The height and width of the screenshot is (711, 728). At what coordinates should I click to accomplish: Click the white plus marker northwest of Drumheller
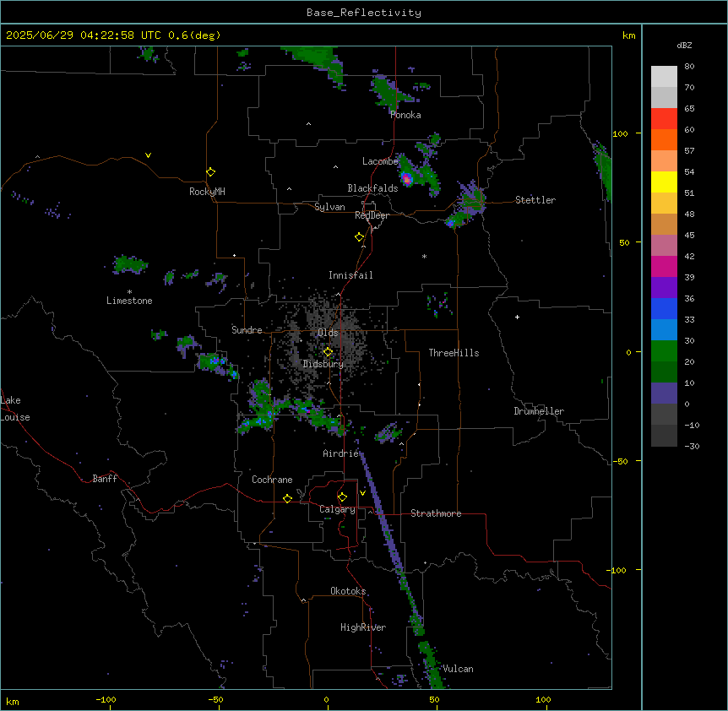[517, 317]
